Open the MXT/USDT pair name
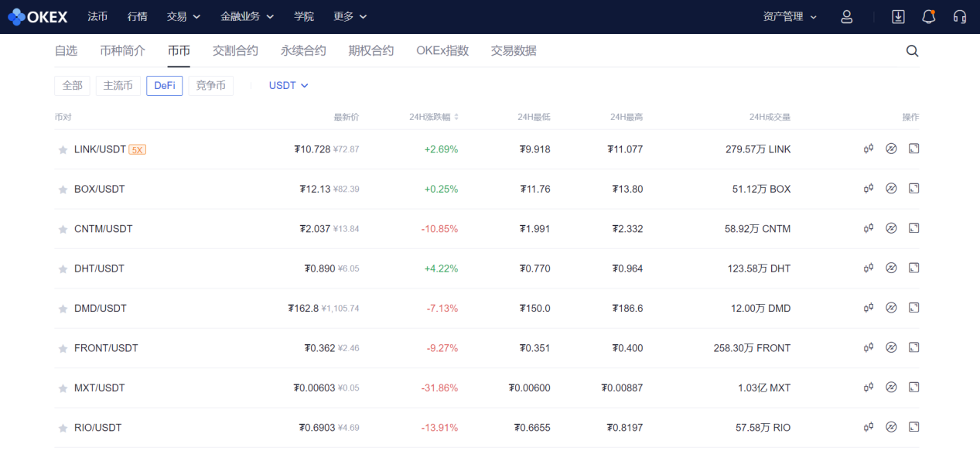 [x=99, y=388]
